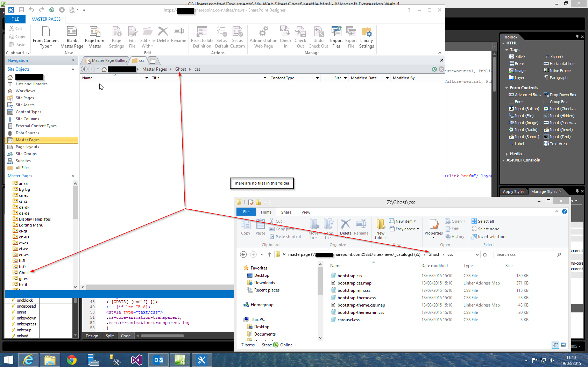Open Modified Date column dropdown
The image size is (588, 367).
387,78
